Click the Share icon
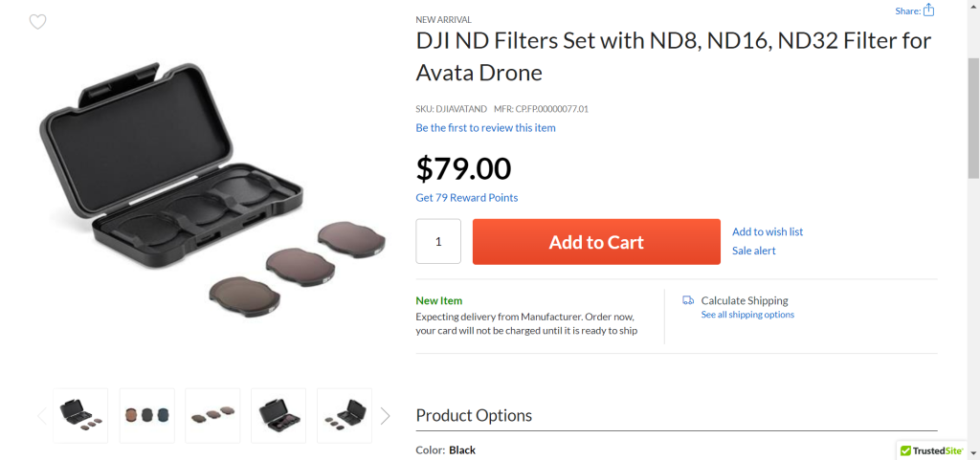 point(928,11)
